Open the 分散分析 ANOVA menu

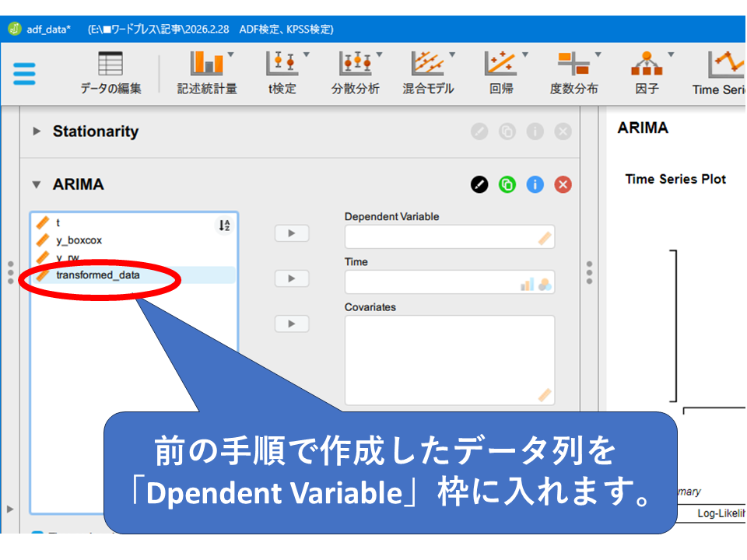pyautogui.click(x=356, y=74)
